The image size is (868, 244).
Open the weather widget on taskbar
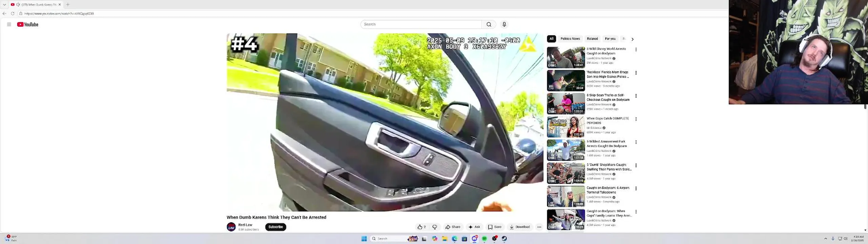[x=12, y=239]
